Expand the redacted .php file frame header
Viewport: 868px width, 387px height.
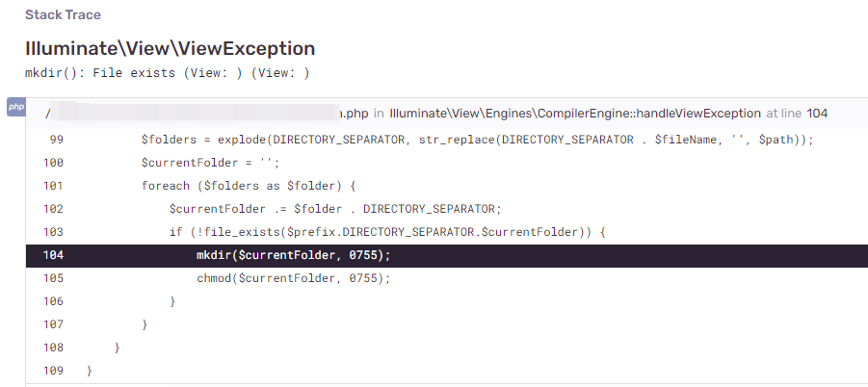[202, 114]
